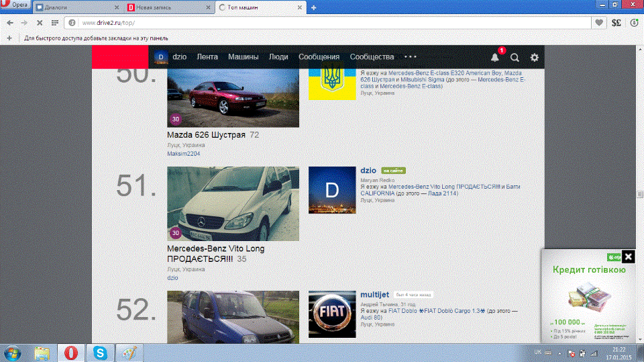Viewport: 644px width, 362px height.
Task: Close the Кредит готівкою ad
Action: pos(629,257)
